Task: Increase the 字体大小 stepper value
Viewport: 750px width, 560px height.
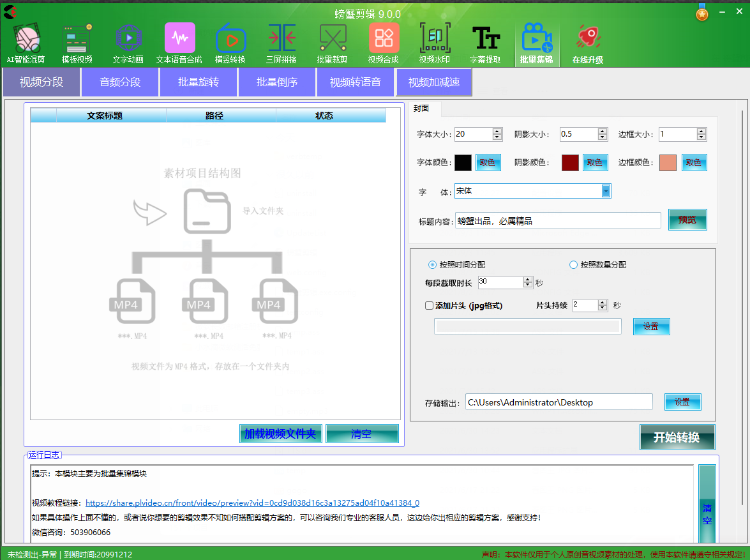Action: [x=497, y=132]
